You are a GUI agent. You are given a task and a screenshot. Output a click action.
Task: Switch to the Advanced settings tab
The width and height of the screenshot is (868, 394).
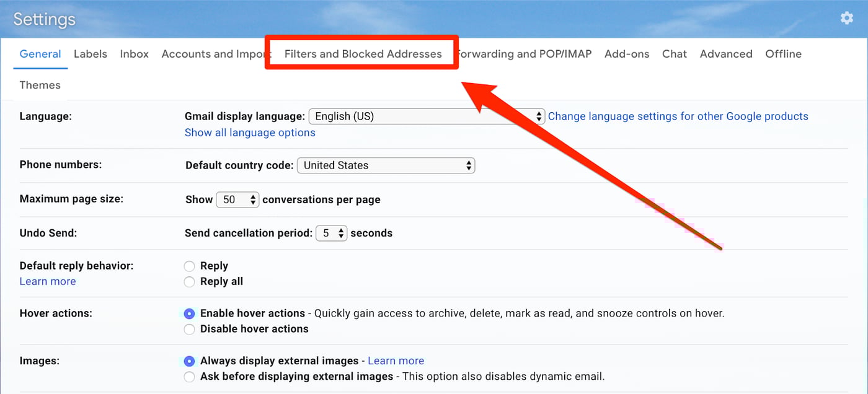tap(725, 54)
